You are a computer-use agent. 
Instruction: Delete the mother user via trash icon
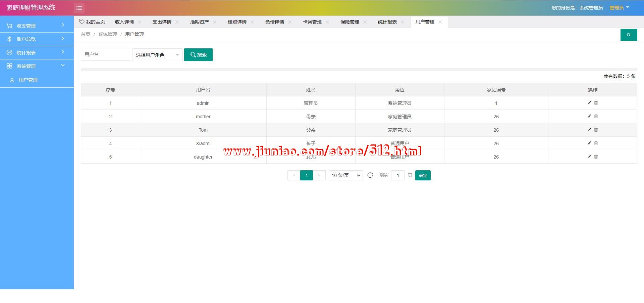coord(596,117)
